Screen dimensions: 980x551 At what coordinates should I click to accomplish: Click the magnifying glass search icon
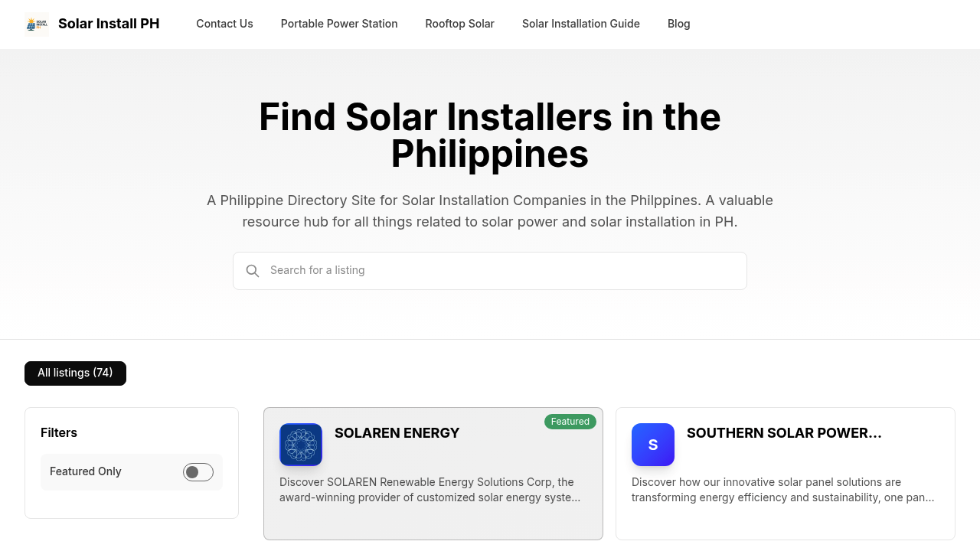253,270
